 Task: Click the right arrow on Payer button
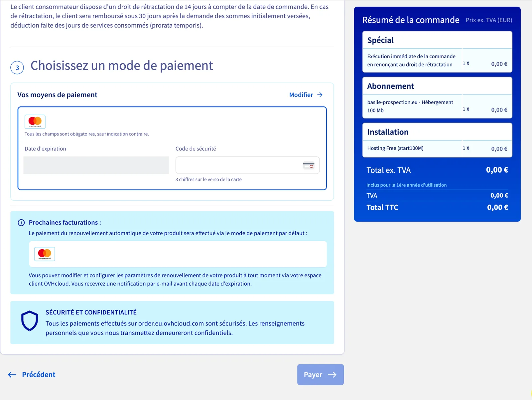(332, 375)
